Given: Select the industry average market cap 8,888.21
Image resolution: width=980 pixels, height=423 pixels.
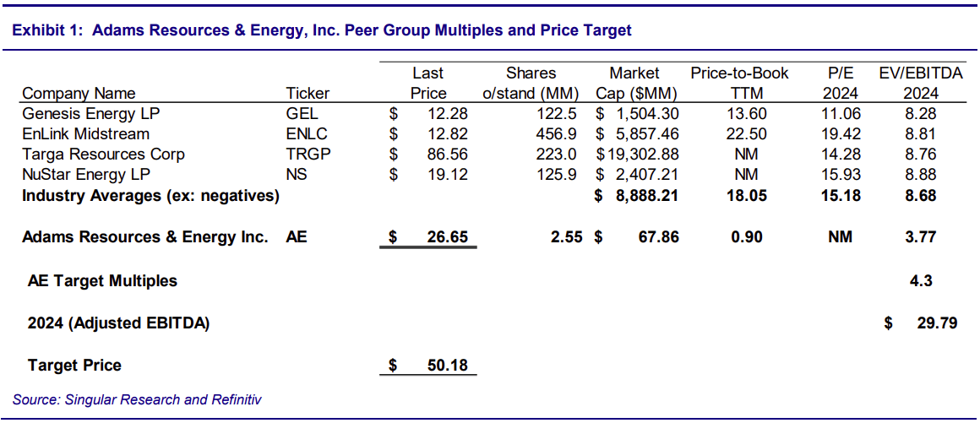Looking at the screenshot, I should [644, 196].
